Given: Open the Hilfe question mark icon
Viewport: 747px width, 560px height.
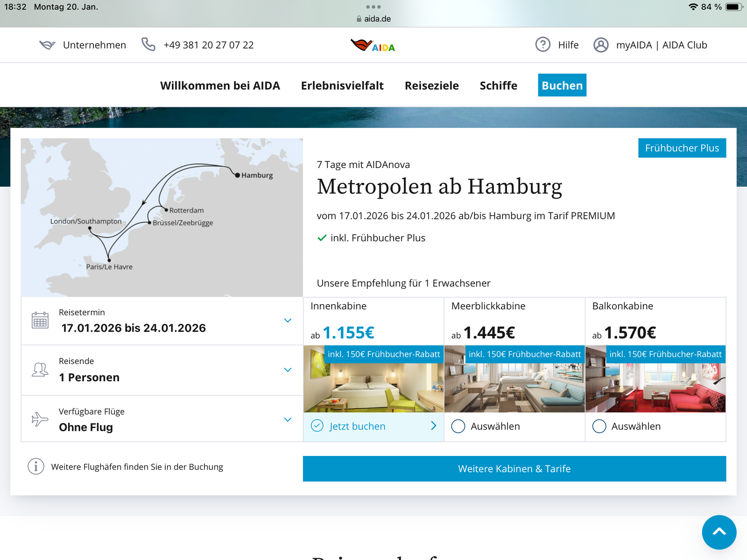Looking at the screenshot, I should 543,45.
